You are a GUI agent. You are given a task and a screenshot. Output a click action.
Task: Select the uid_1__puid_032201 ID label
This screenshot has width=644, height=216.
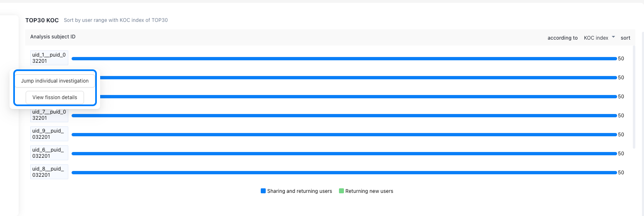click(x=49, y=58)
